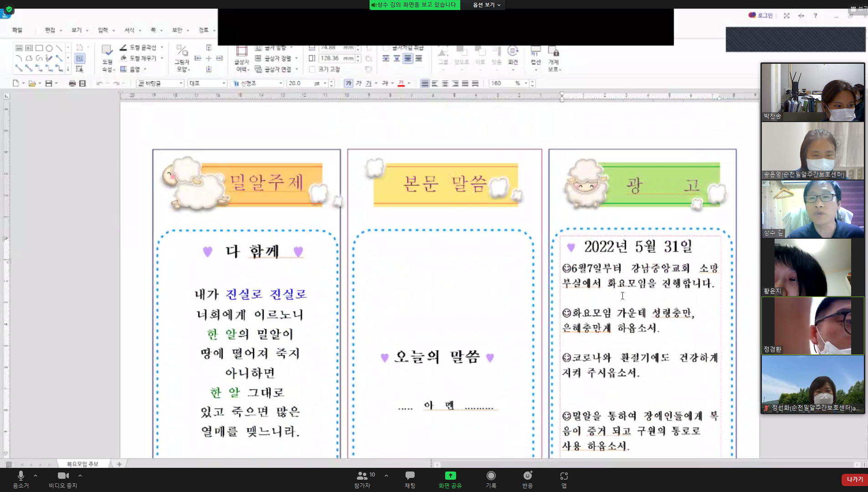Click the print preview icon
The image size is (868, 492).
(82, 83)
